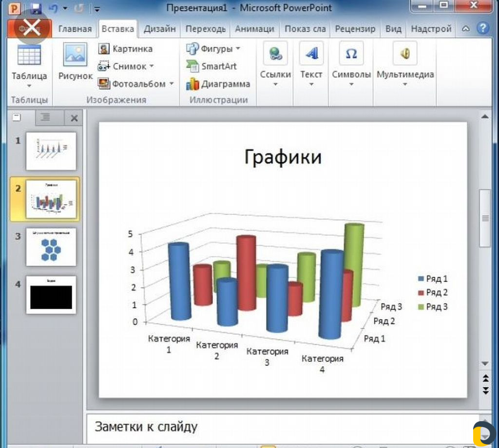This screenshot has height=448, width=499.
Task: Click the Undo arrow icon
Action: (54, 9)
